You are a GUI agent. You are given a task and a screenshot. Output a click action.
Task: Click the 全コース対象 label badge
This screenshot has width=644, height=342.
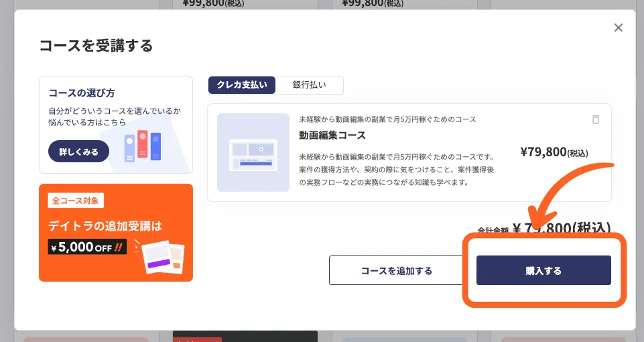tap(76, 201)
